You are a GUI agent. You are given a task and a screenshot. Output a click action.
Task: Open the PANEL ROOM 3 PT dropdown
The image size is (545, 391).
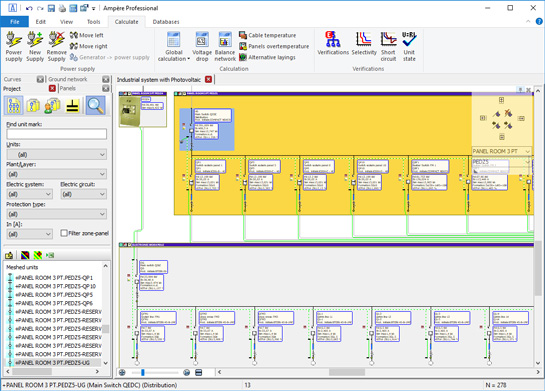501,151
